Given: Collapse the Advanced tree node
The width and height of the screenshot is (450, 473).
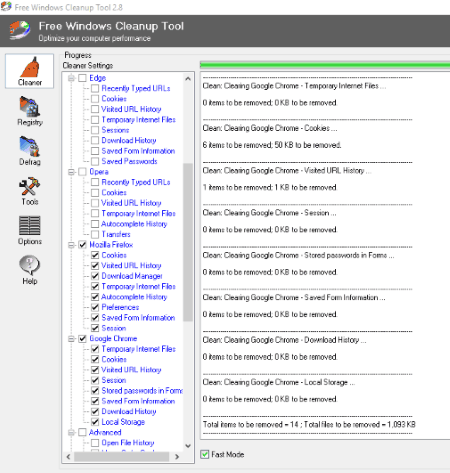Looking at the screenshot, I should coord(71,432).
